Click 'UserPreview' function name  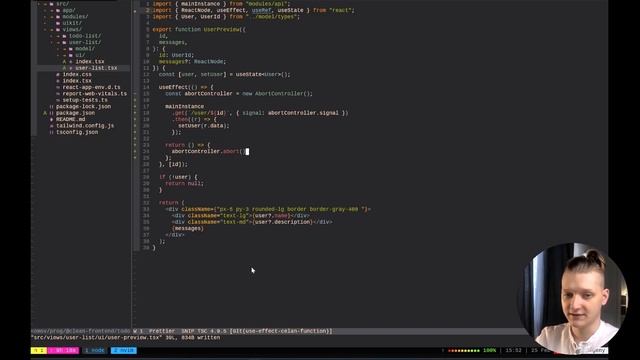(221, 29)
